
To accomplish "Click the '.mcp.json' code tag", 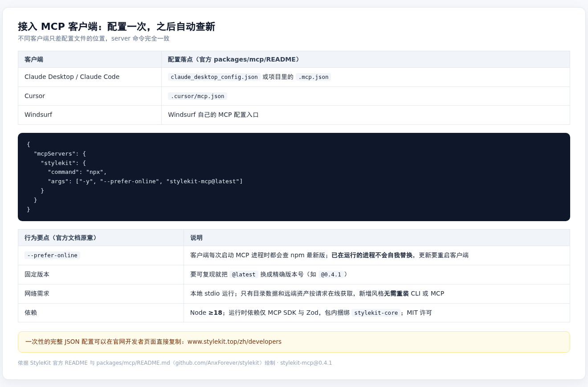I will pos(313,77).
